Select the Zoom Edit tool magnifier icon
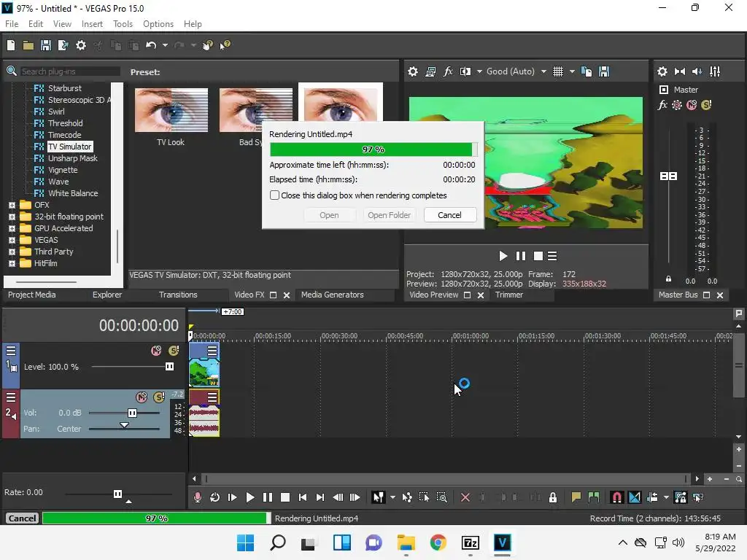This screenshot has width=747, height=560. [x=441, y=497]
